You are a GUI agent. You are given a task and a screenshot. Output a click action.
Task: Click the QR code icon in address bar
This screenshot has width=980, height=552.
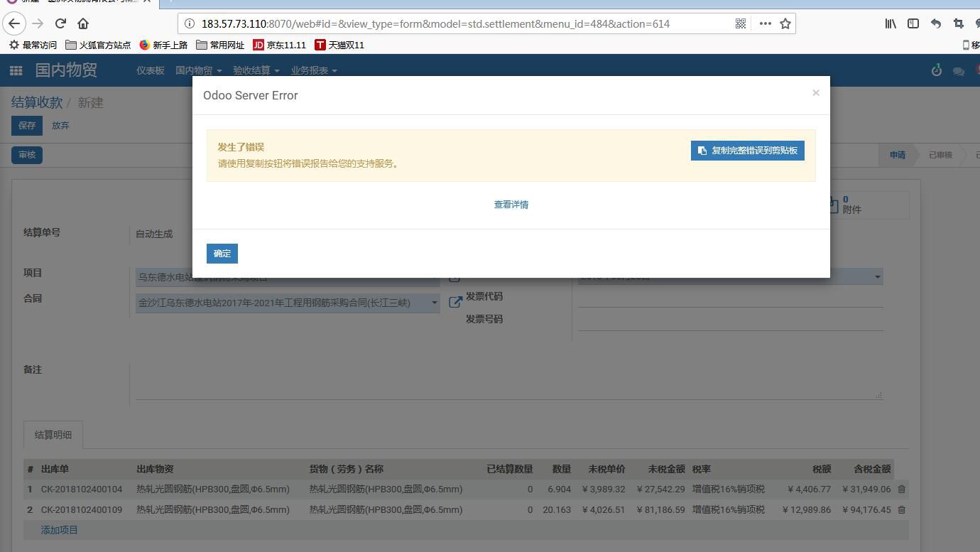[x=740, y=23]
